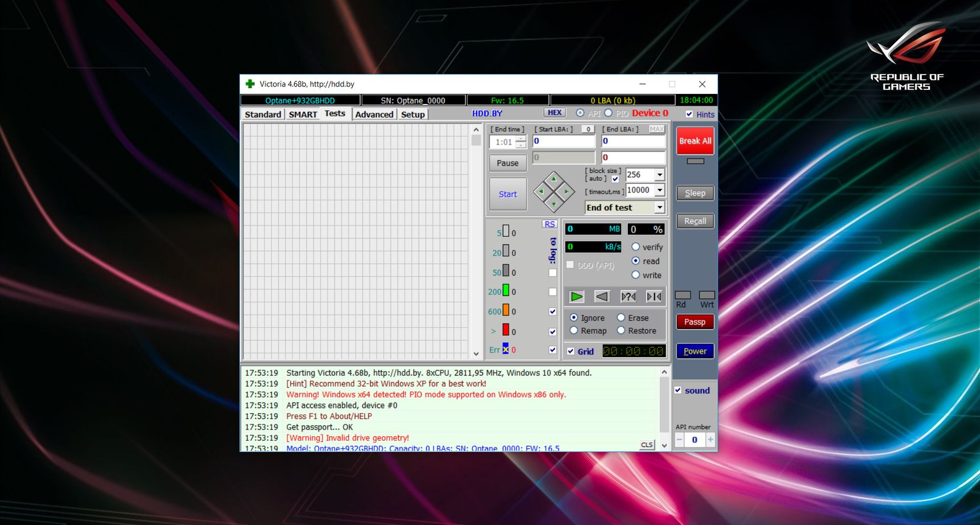
Task: Switch to the Advanced tab
Action: coord(374,114)
